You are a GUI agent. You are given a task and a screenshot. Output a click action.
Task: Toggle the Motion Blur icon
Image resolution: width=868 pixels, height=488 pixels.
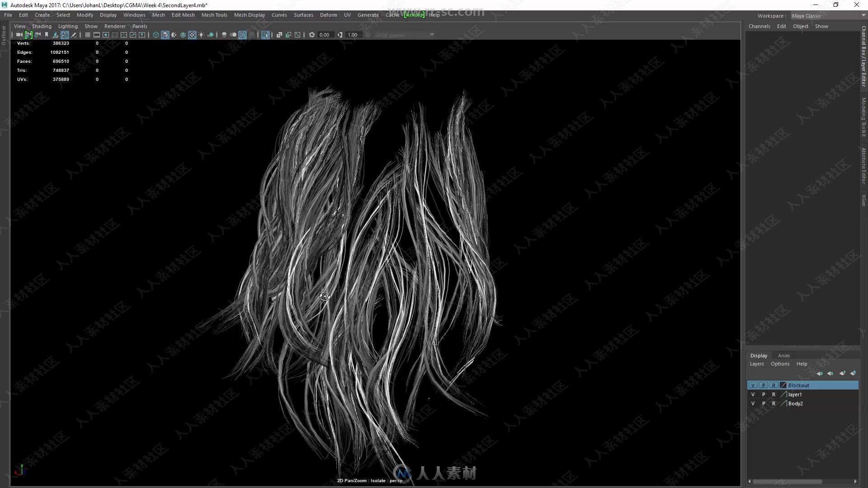point(233,35)
